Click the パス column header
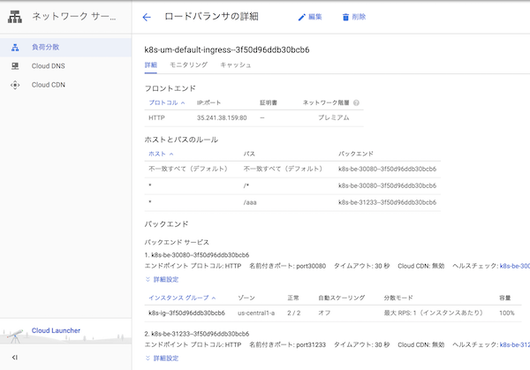Viewport: 530px width, 370px height. click(x=249, y=154)
